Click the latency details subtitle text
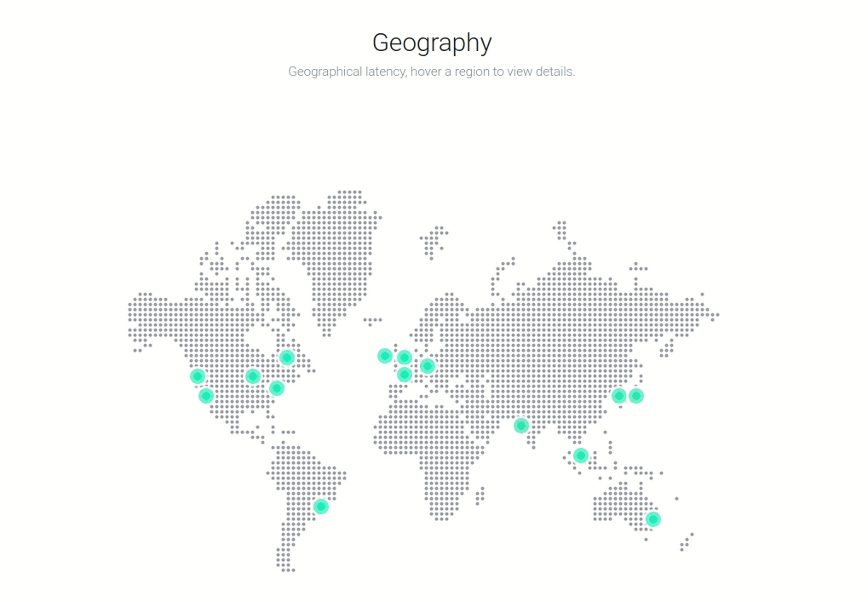Viewport: 868px width, 602px height. tap(433, 72)
